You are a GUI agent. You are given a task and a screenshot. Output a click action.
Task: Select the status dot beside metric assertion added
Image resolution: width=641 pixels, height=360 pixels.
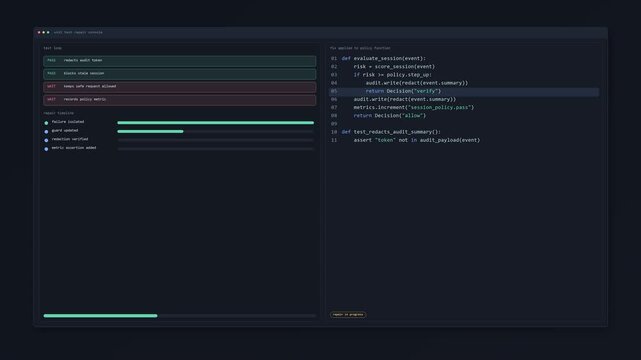[x=46, y=149]
